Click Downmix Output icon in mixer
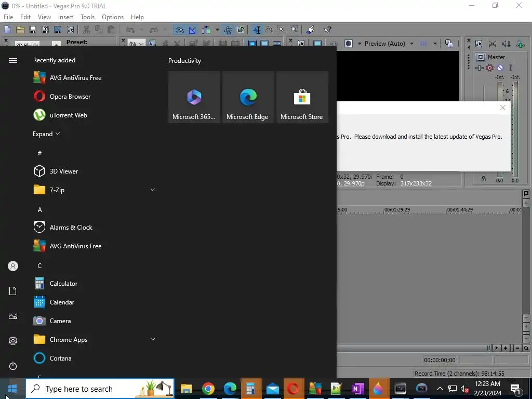The width and height of the screenshot is (532, 399). point(493,44)
